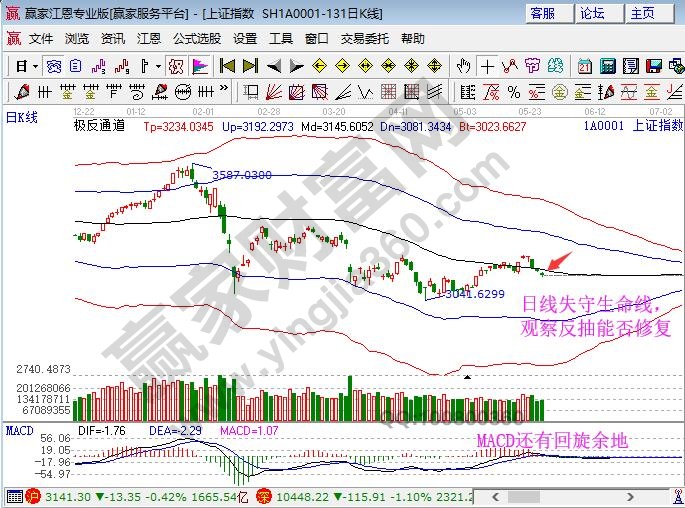Click the 论坛 button in title bar

coord(592,13)
